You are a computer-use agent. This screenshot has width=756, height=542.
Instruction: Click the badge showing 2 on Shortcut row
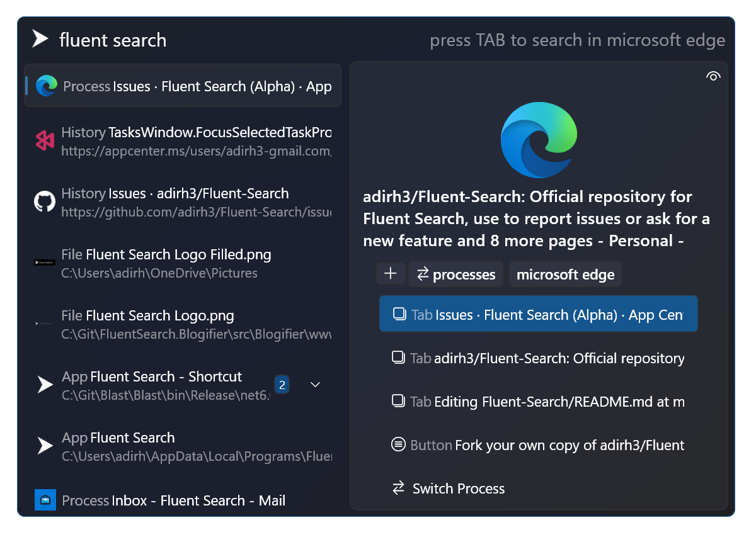pos(282,384)
